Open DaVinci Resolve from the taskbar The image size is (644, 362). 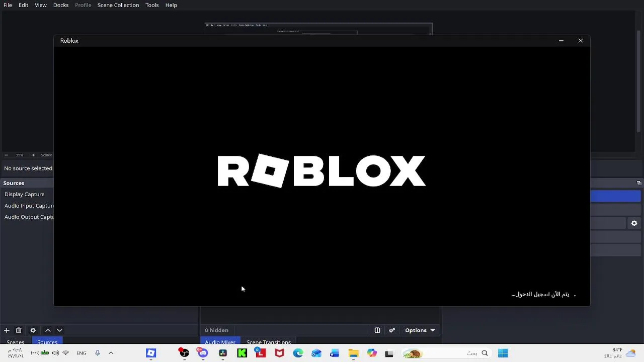coord(223,353)
